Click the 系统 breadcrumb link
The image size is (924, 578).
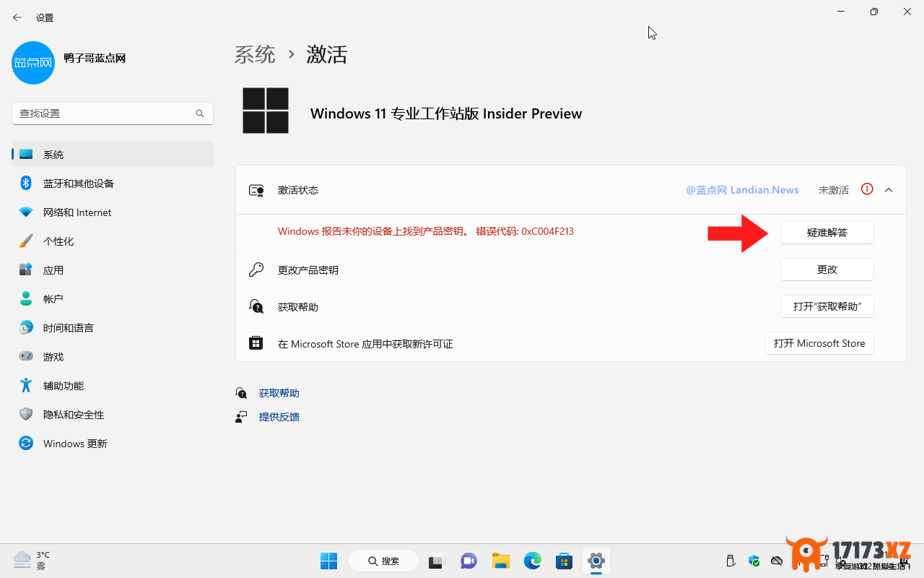[255, 54]
